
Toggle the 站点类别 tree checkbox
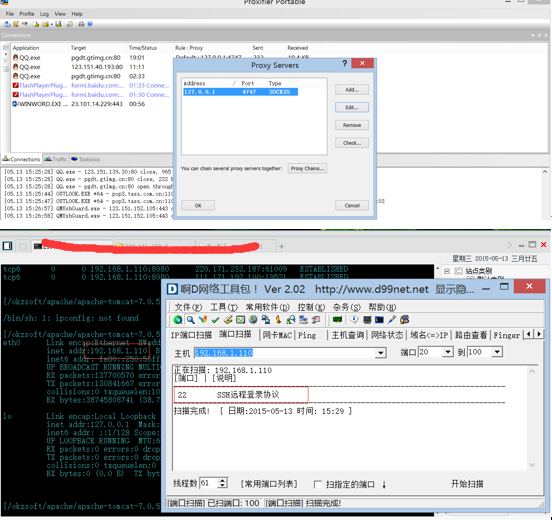pos(458,271)
